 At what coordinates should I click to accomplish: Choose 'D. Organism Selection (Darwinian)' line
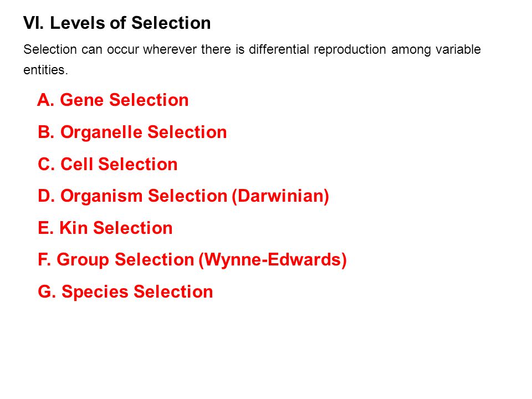(183, 196)
